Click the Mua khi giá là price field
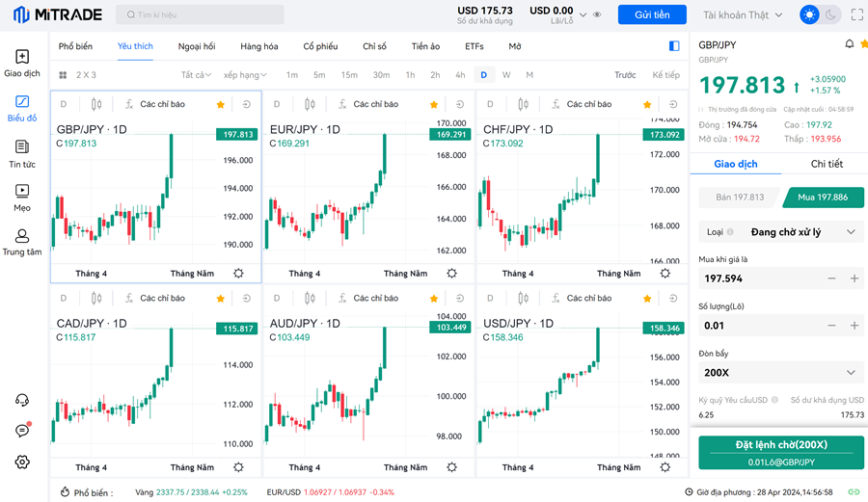Image resolution: width=868 pixels, height=502 pixels. coord(757,278)
